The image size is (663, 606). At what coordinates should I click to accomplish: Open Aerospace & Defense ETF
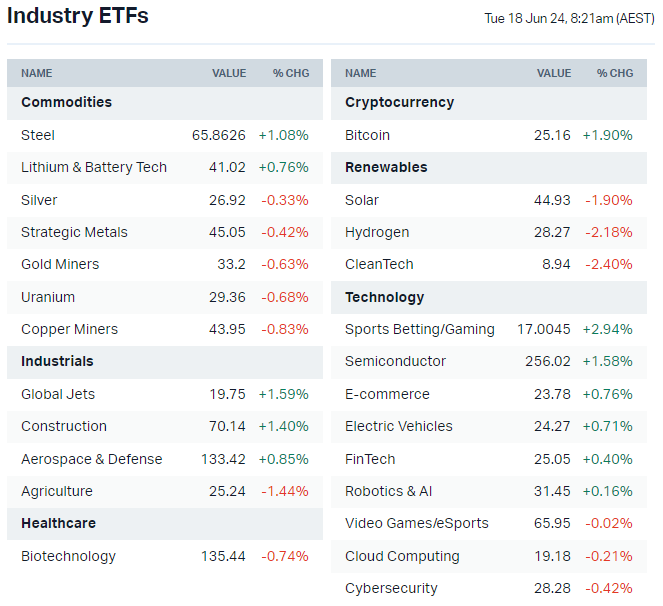click(91, 459)
